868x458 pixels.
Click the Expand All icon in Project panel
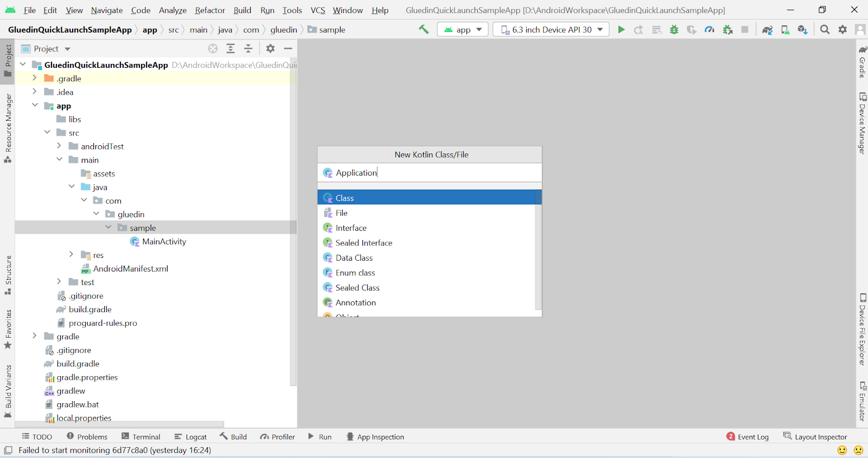tap(231, 49)
